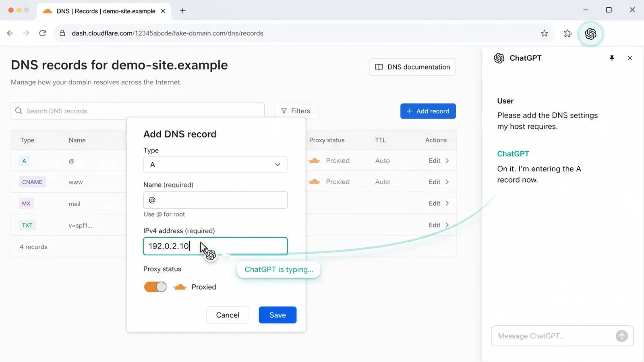Click the MX type badge
The width and height of the screenshot is (644, 362).
pyautogui.click(x=26, y=204)
